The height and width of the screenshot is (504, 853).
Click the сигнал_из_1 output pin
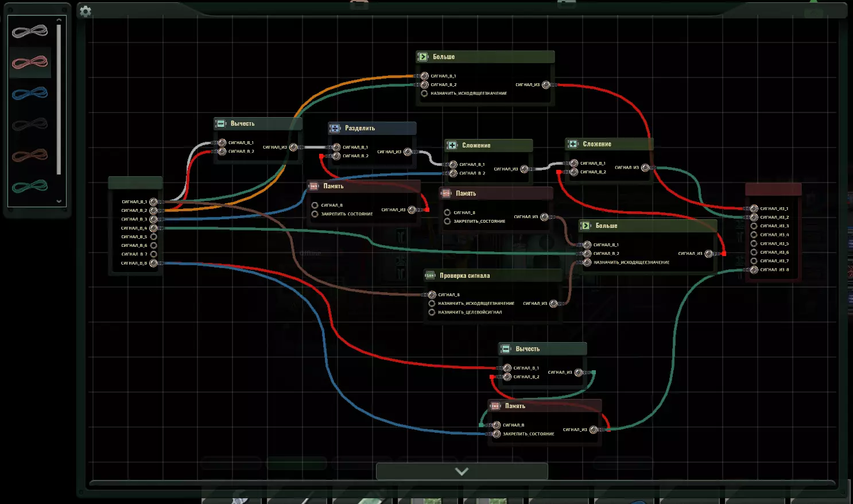pyautogui.click(x=754, y=208)
